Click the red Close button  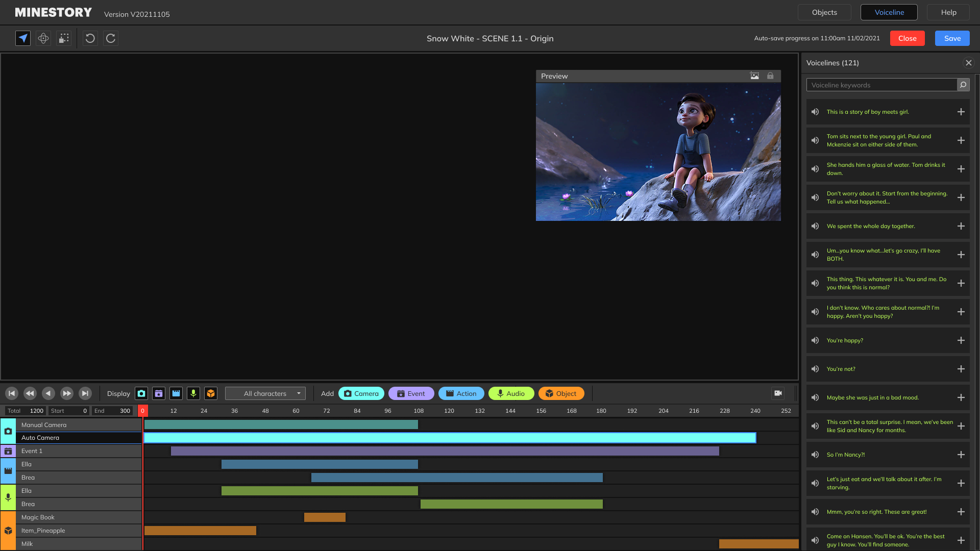[907, 38]
